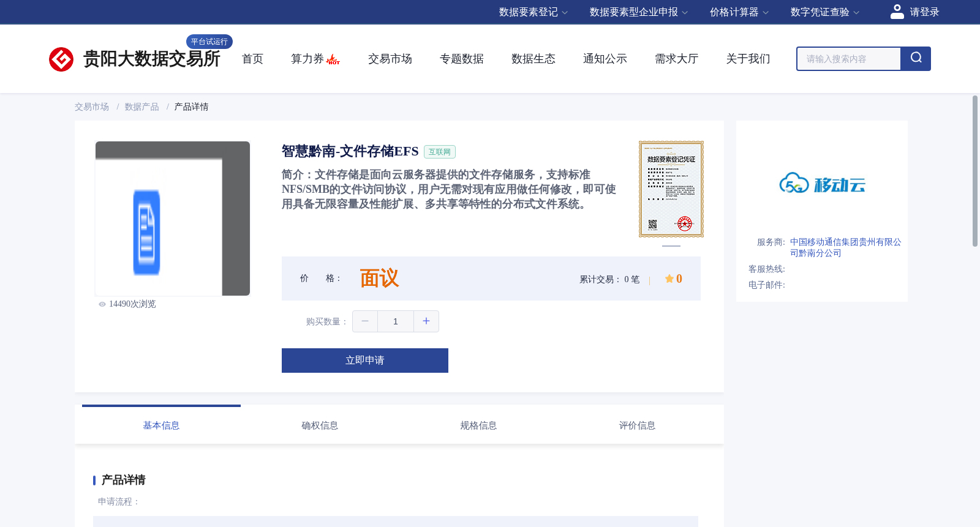Switch to the 基本信息 tab
This screenshot has width=980, height=527.
point(161,425)
